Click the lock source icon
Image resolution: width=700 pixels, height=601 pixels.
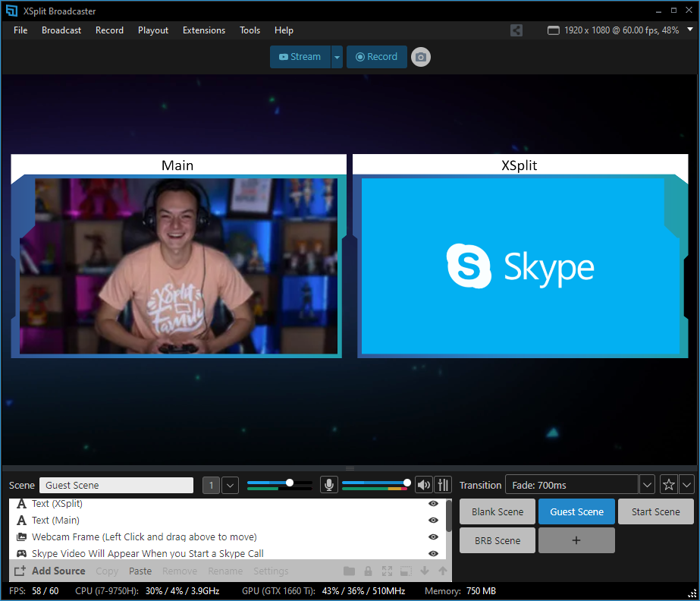click(x=368, y=571)
